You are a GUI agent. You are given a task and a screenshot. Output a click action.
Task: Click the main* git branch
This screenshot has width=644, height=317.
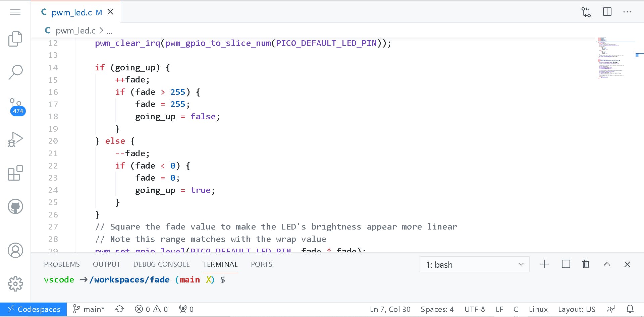point(89,309)
